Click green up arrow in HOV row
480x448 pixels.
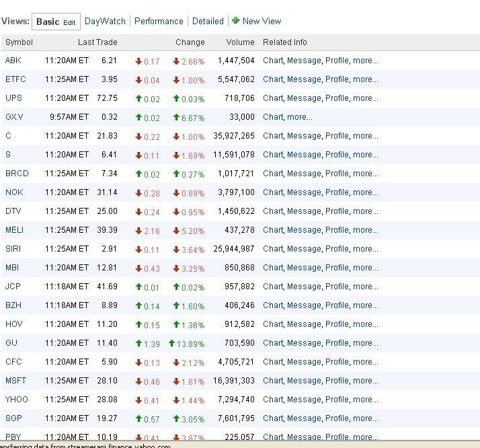coord(138,324)
